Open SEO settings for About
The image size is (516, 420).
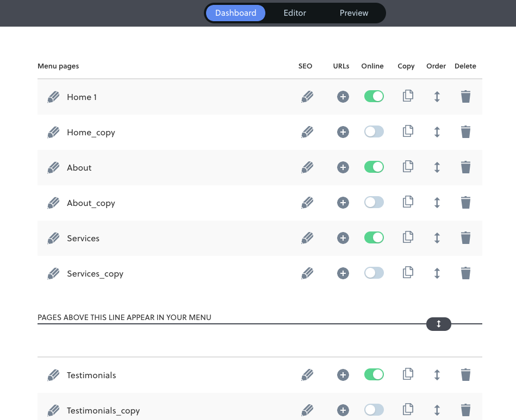pos(307,167)
